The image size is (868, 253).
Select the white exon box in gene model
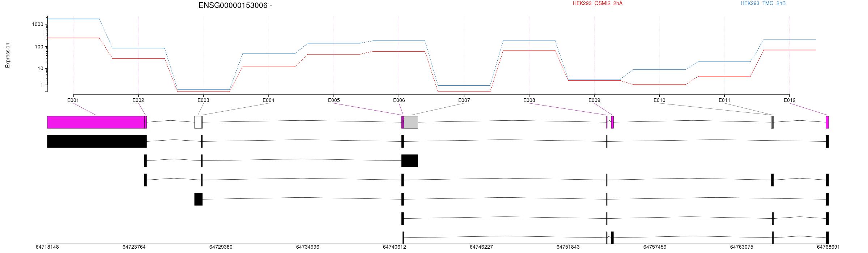[x=198, y=122]
